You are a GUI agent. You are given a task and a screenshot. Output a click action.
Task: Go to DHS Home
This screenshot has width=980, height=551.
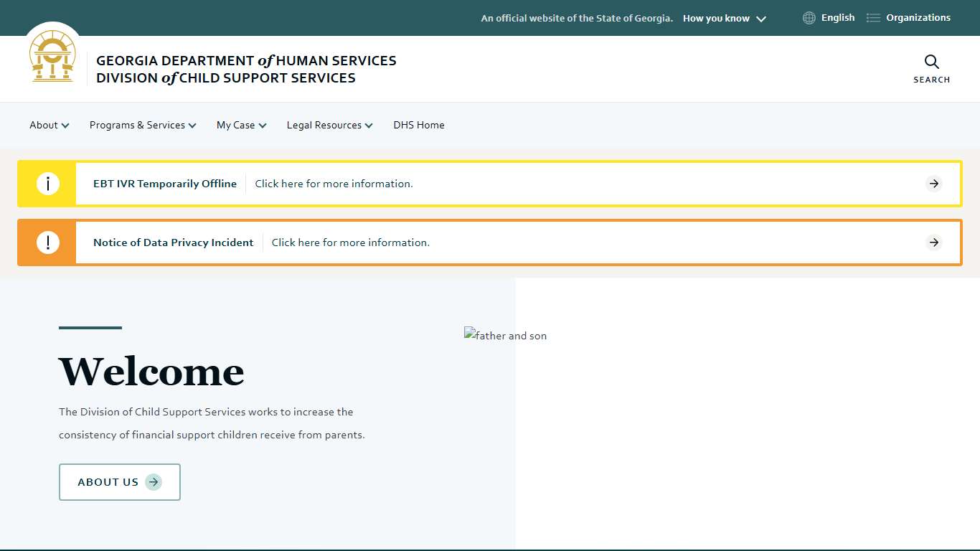click(x=418, y=125)
